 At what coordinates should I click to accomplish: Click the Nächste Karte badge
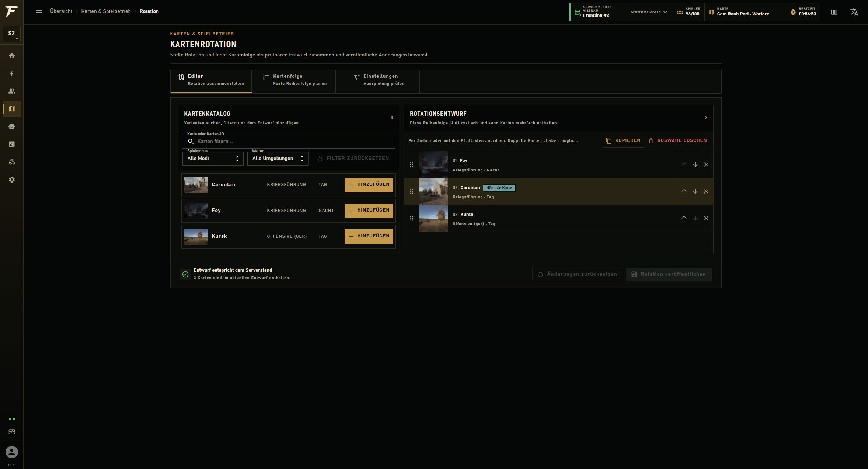tap(499, 188)
